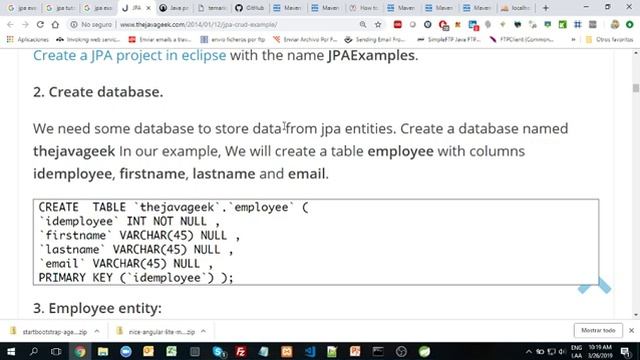Open the green profile circle icon
Image resolution: width=640 pixels, height=360 pixels.
point(630,24)
